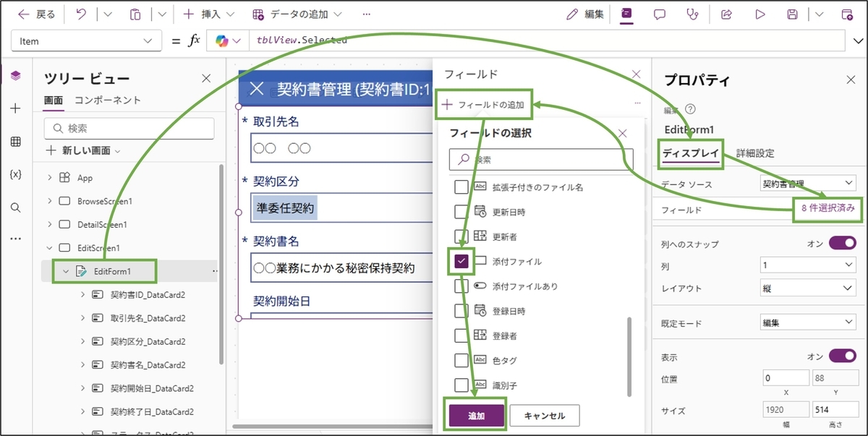Click the 追加 button
The height and width of the screenshot is (436, 868).
click(476, 416)
